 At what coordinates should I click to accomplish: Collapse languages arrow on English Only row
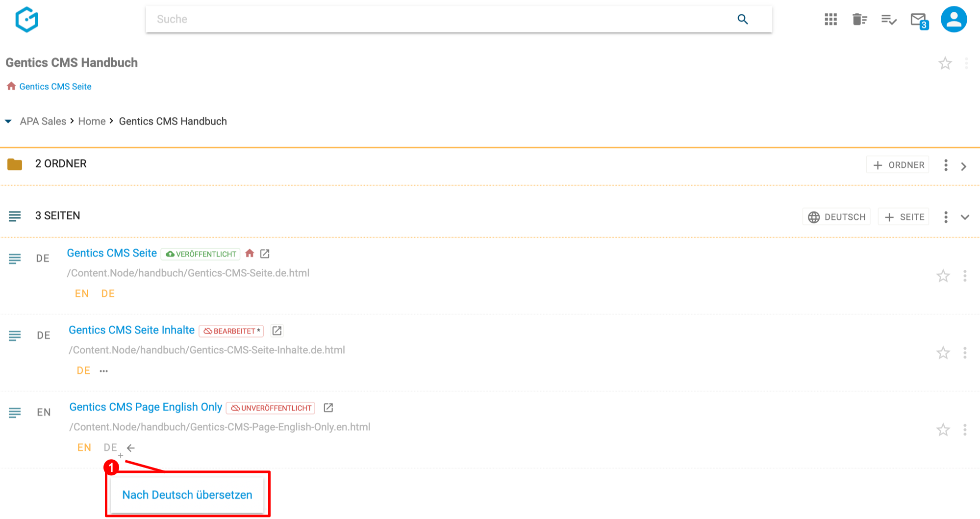point(131,448)
